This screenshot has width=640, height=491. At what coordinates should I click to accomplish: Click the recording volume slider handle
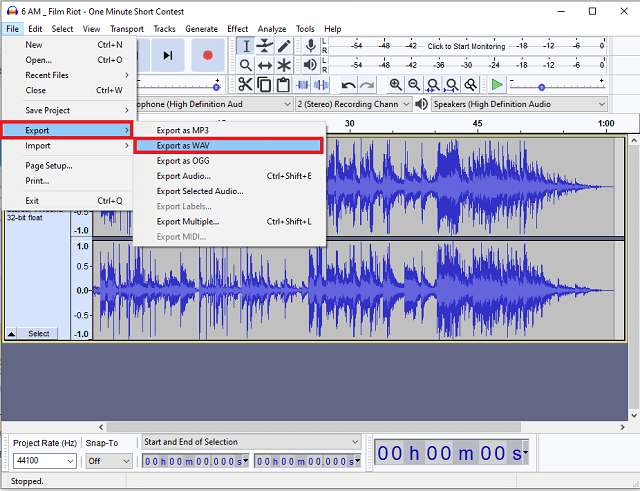(216, 87)
